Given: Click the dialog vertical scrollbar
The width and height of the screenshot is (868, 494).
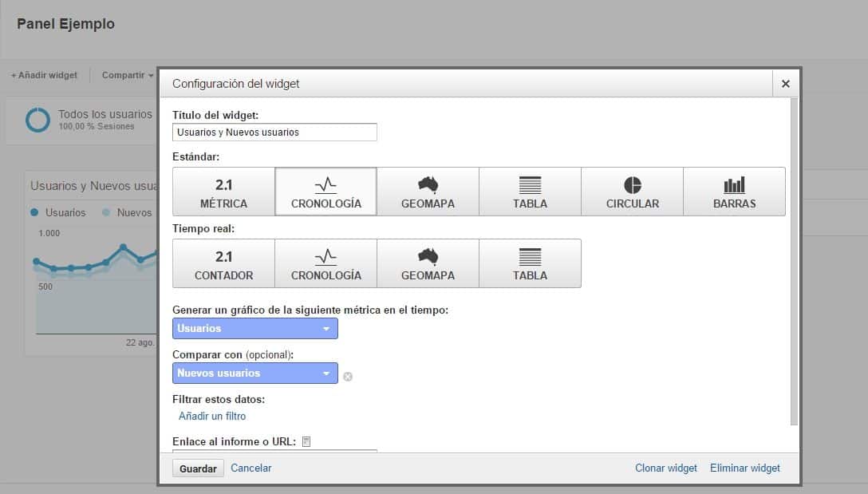Looking at the screenshot, I should pyautogui.click(x=794, y=262).
